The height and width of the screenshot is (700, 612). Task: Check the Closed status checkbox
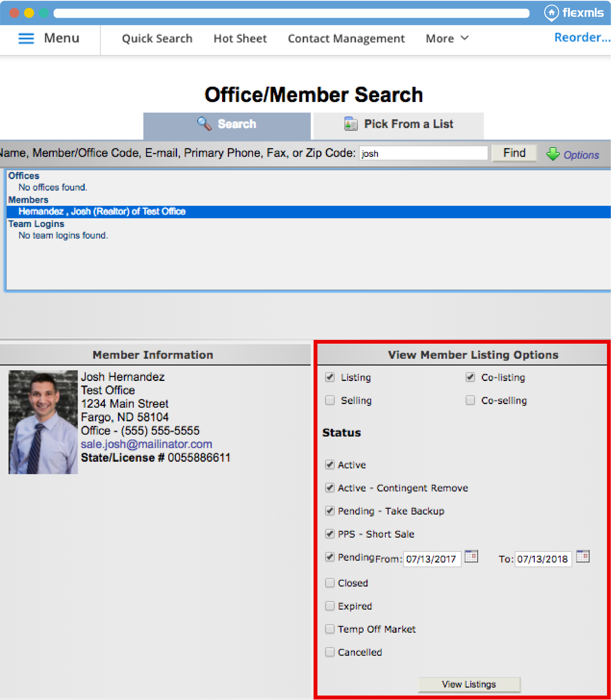[x=330, y=583]
